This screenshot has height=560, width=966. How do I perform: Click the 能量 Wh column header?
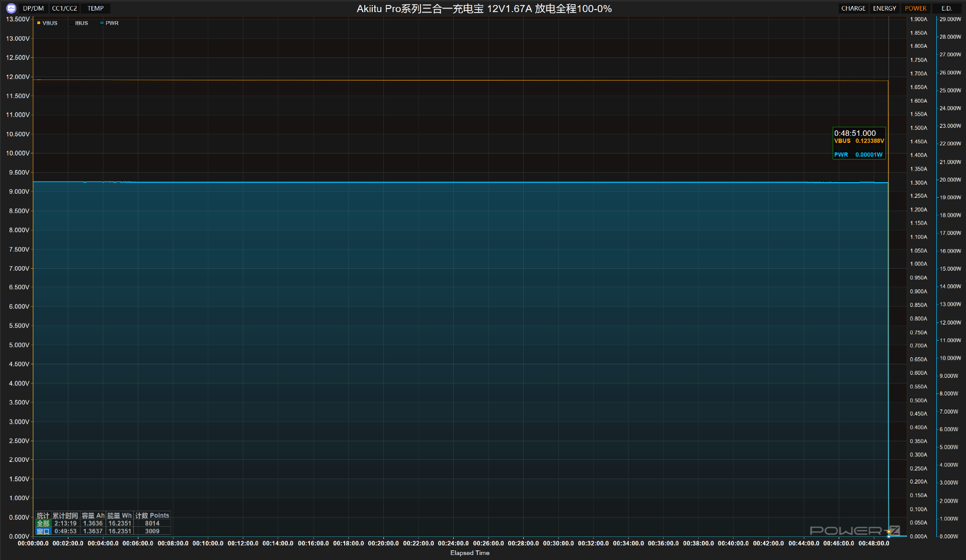pos(120,516)
